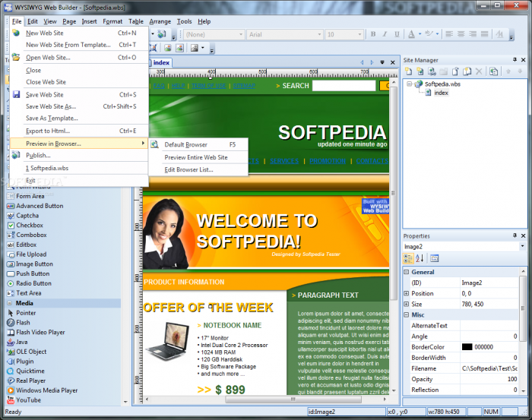Screen dimensions: 532x420
Task: Sort properties alphabetically in Properties panel
Action: pyautogui.click(x=418, y=258)
